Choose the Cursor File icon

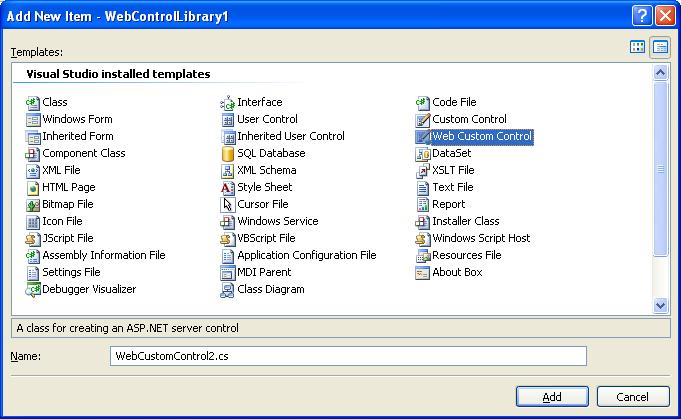(228, 205)
